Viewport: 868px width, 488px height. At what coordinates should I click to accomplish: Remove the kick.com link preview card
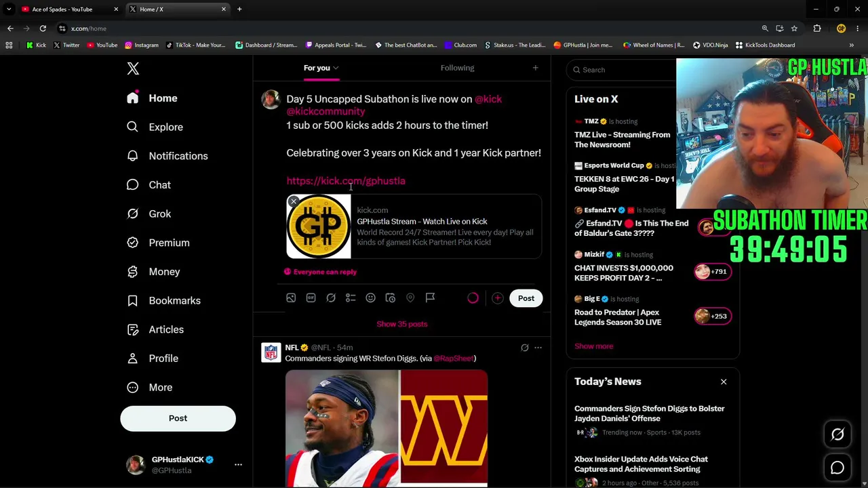tap(294, 202)
